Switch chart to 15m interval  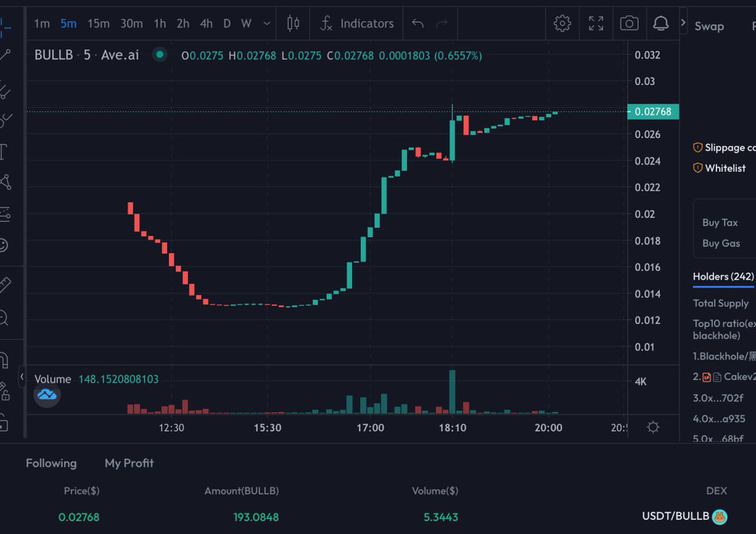[x=98, y=24]
